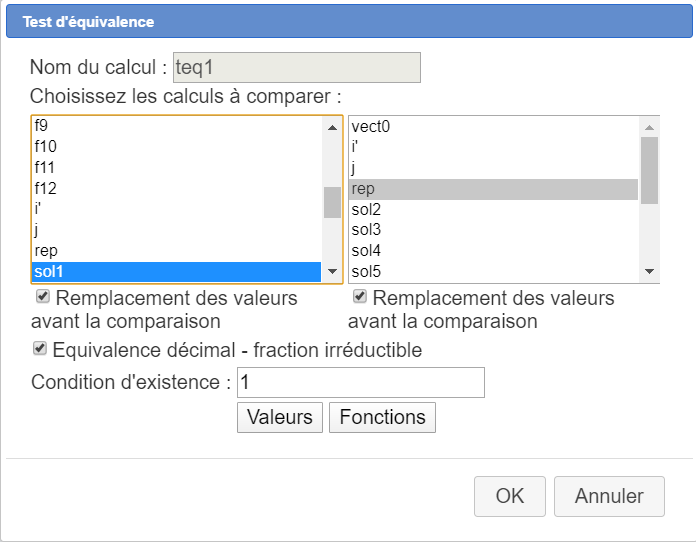Viewport: 696px width, 542px height.
Task: Disable 'Equivalence décimal - fraction irréductible' checkbox
Action: (40, 349)
